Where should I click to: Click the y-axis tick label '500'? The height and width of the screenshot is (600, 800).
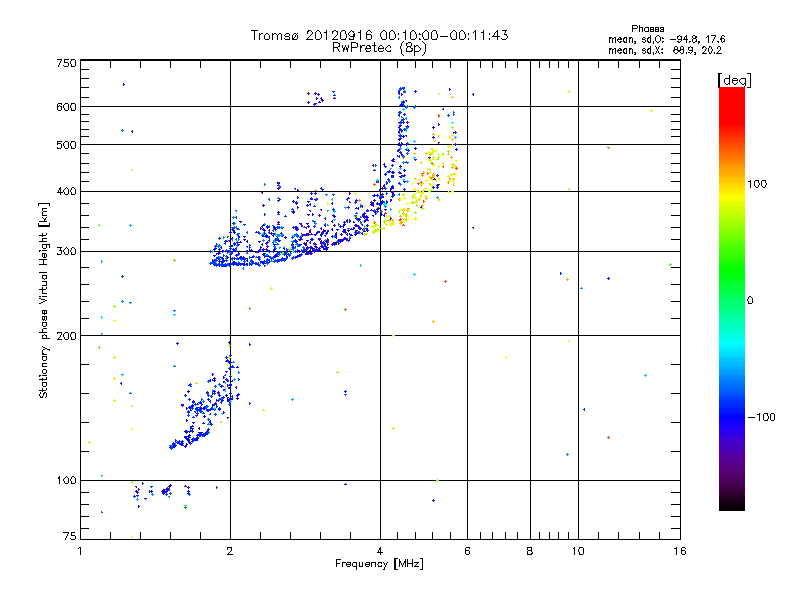(66, 145)
